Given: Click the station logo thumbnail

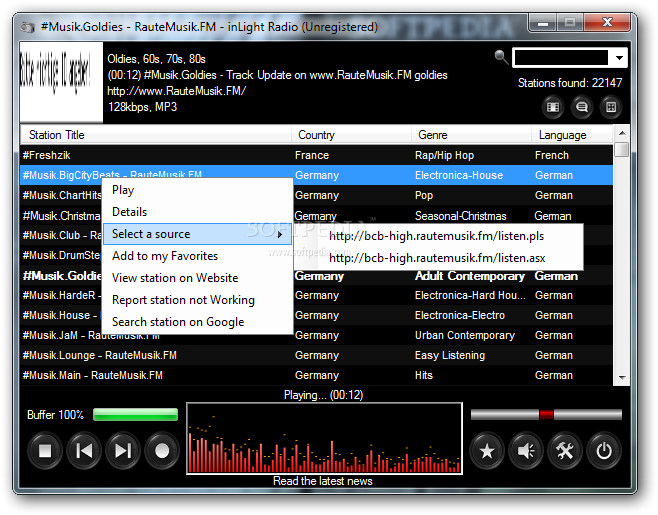Looking at the screenshot, I should coord(61,82).
